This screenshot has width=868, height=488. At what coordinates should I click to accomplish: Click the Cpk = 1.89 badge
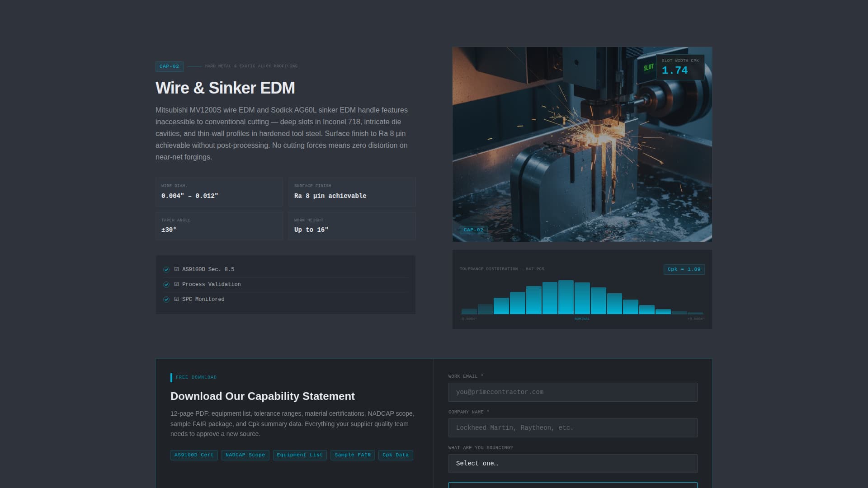click(x=684, y=269)
